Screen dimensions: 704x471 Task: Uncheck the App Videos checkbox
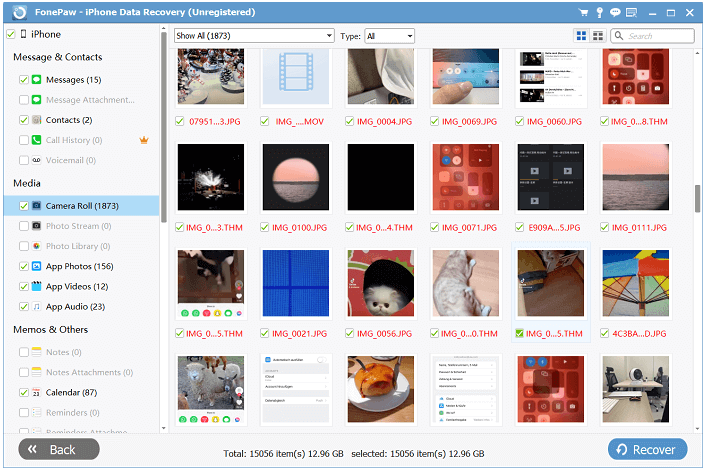click(x=24, y=286)
